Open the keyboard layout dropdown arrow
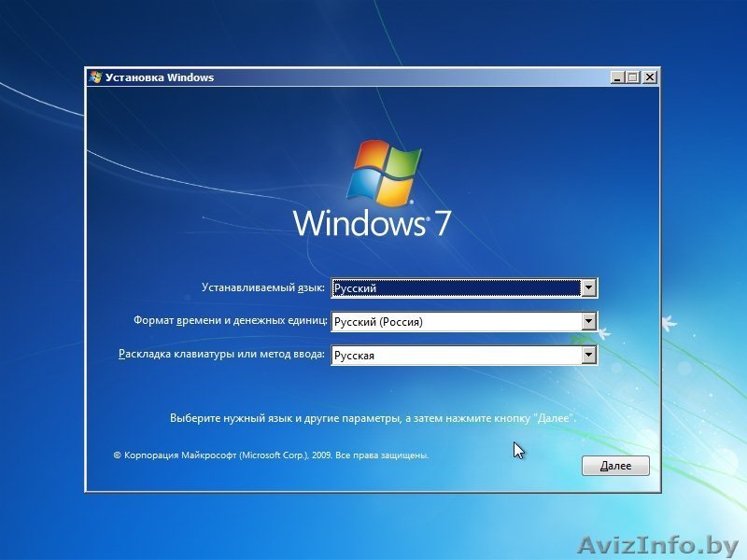Screen dimensions: 747x560 (589, 355)
